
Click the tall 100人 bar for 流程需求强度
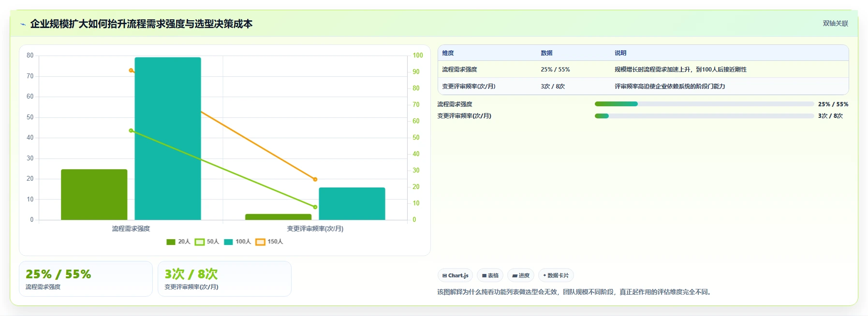[168, 139]
